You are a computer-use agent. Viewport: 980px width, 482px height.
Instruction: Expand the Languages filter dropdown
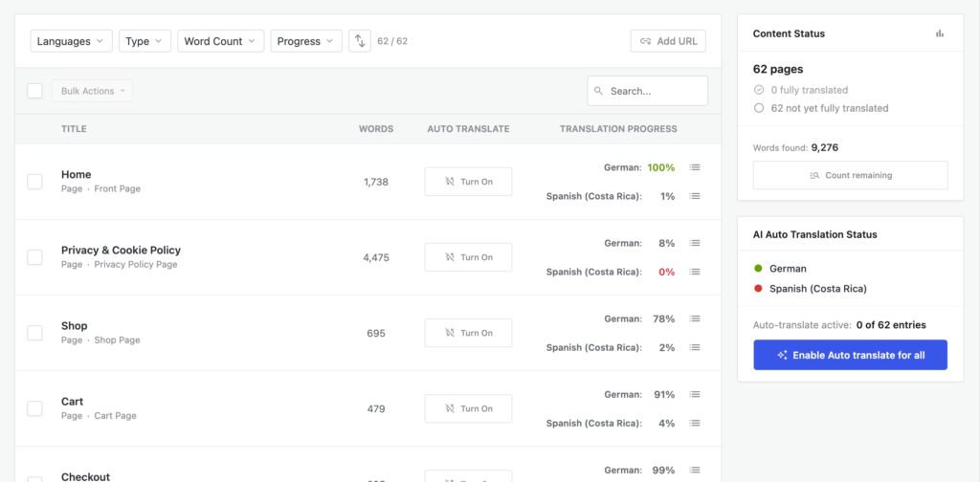click(71, 41)
